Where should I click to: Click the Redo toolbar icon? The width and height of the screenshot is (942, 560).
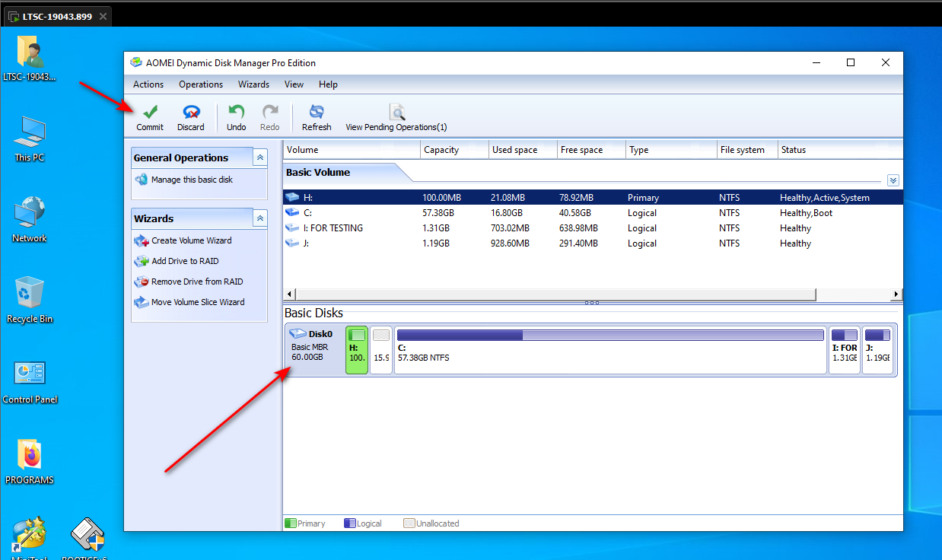(270, 118)
